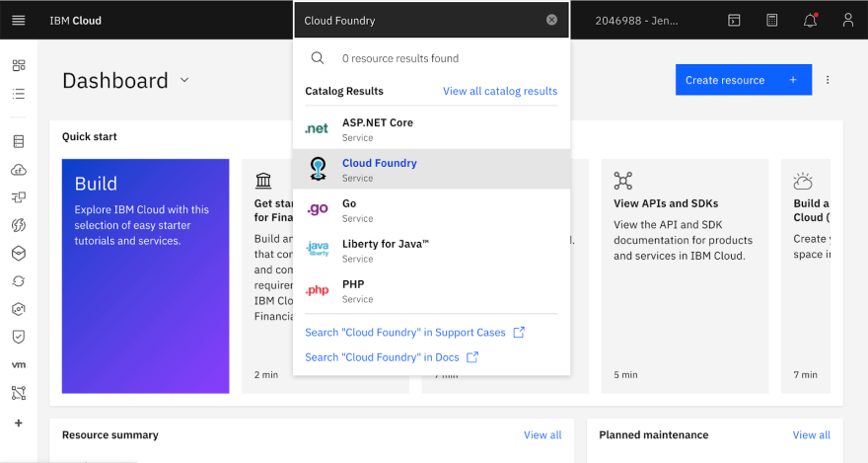Open View APIs and SDKs card

[685, 275]
